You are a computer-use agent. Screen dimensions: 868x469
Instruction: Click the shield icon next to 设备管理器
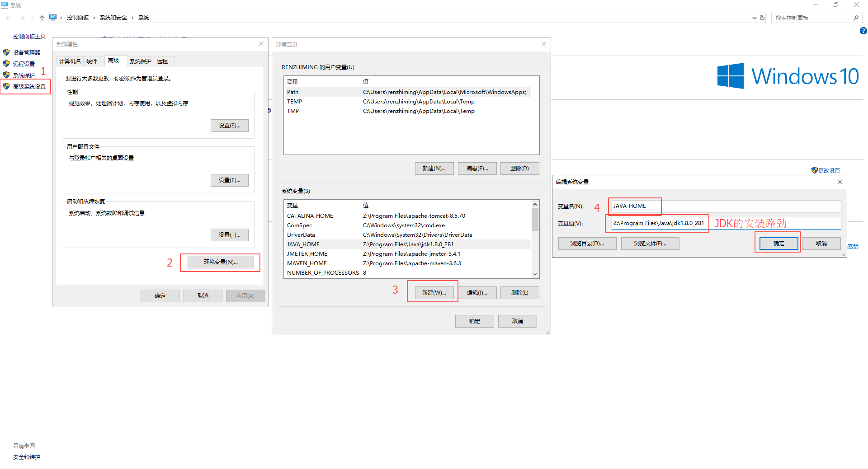[6, 52]
